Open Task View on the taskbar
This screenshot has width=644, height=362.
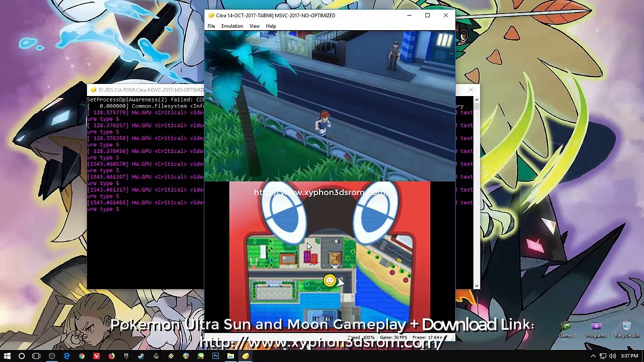[36, 356]
